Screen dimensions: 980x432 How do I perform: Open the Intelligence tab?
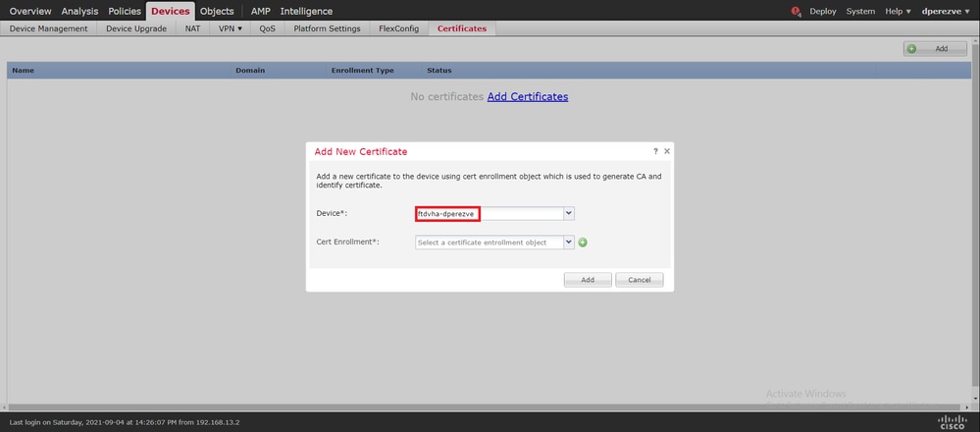306,11
